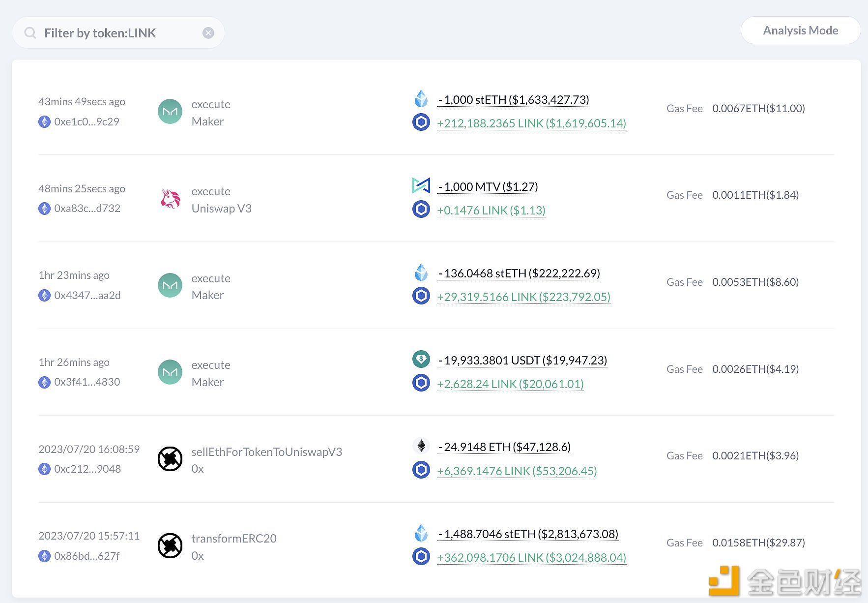Click the search magnifier icon

pyautogui.click(x=30, y=33)
